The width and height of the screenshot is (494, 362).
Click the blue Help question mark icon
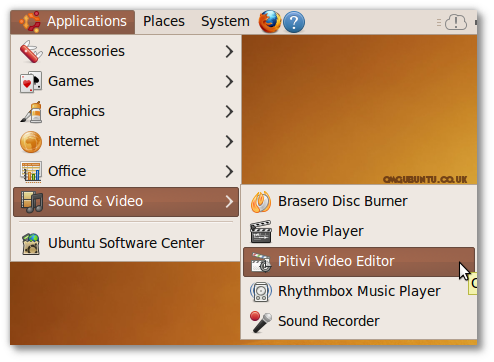[x=294, y=22]
